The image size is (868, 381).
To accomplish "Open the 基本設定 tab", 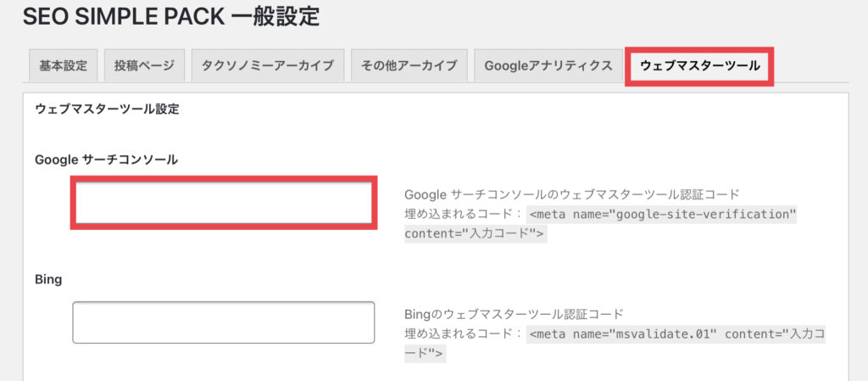I will [x=63, y=66].
